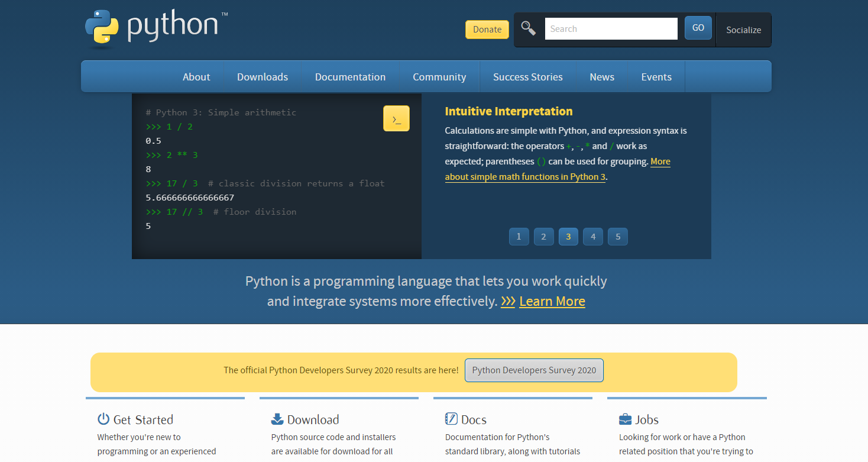The image size is (868, 462).
Task: Click the Docs heading
Action: 474,419
